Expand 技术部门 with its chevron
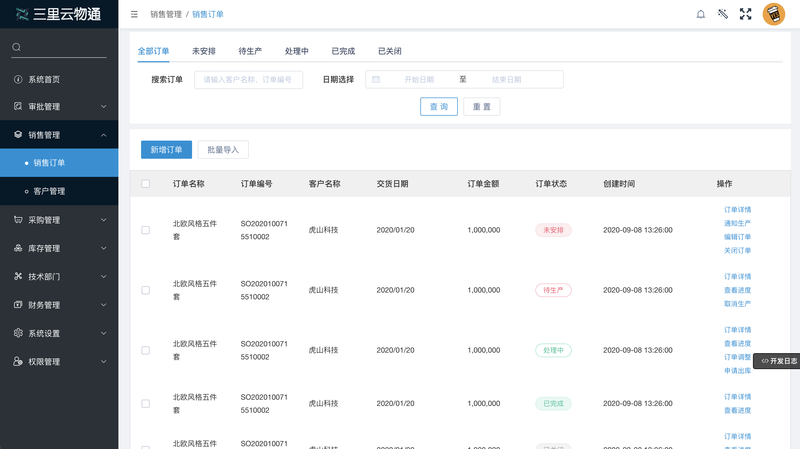The image size is (800, 449). click(x=104, y=277)
